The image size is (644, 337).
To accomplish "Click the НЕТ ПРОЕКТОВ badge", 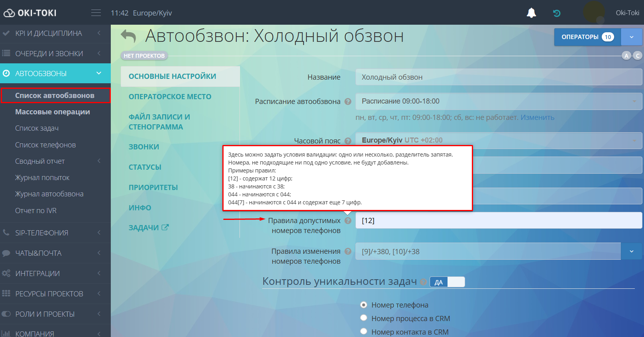I will 144,56.
